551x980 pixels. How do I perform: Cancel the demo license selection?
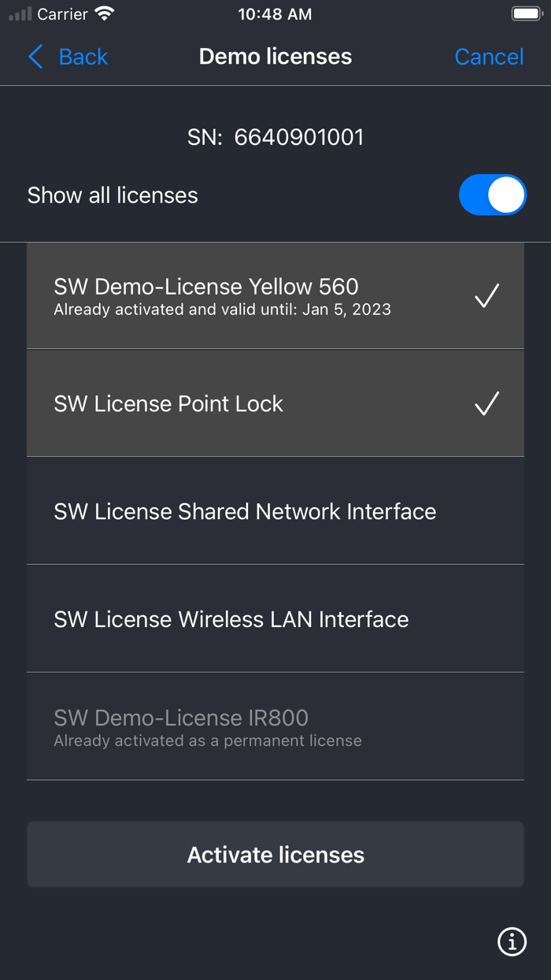click(489, 57)
